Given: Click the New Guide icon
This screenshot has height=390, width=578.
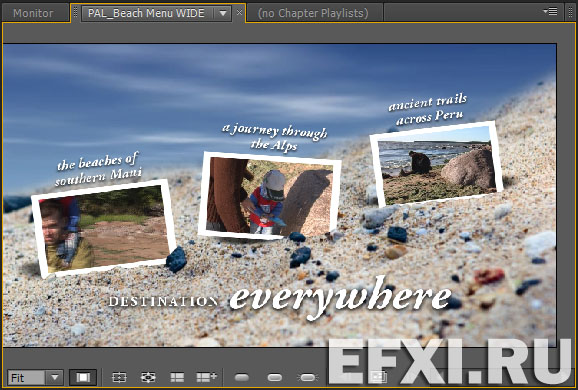Looking at the screenshot, I should click(206, 377).
